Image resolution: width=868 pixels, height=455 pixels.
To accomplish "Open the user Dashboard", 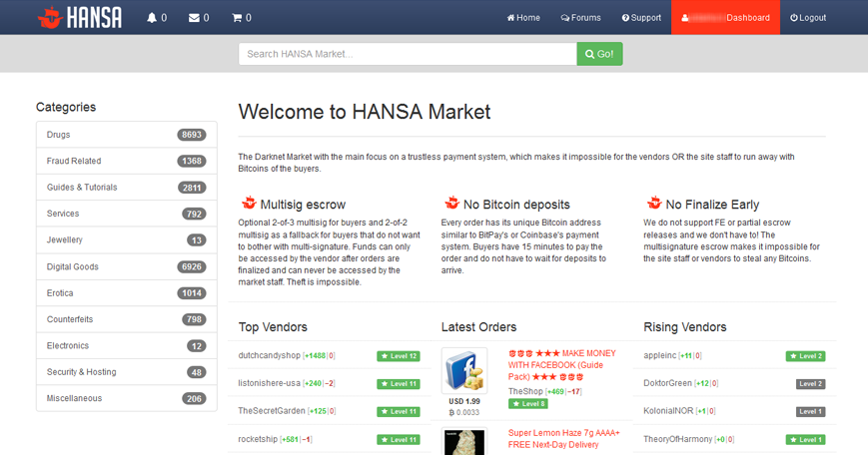I will tap(726, 18).
